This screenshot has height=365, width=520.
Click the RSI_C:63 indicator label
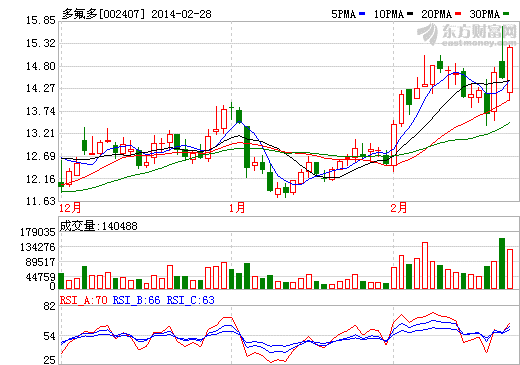tap(191, 300)
